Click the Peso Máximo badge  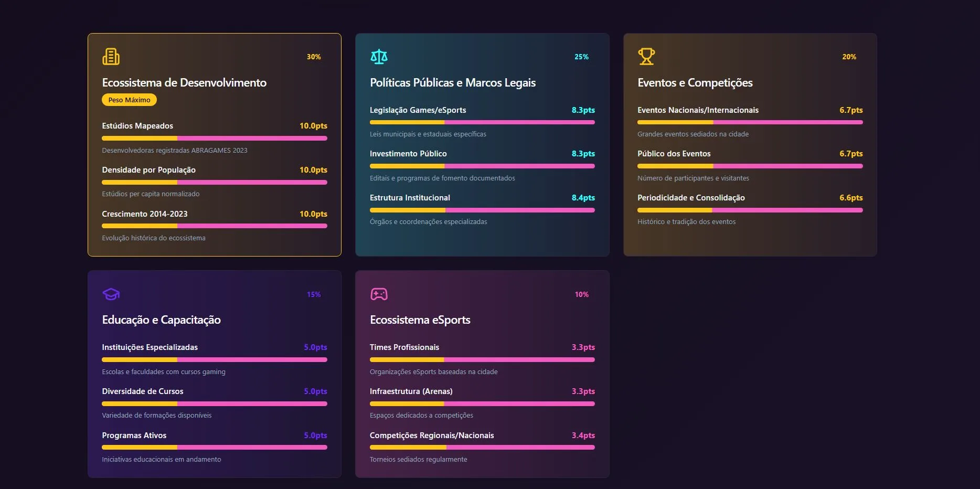coord(129,100)
